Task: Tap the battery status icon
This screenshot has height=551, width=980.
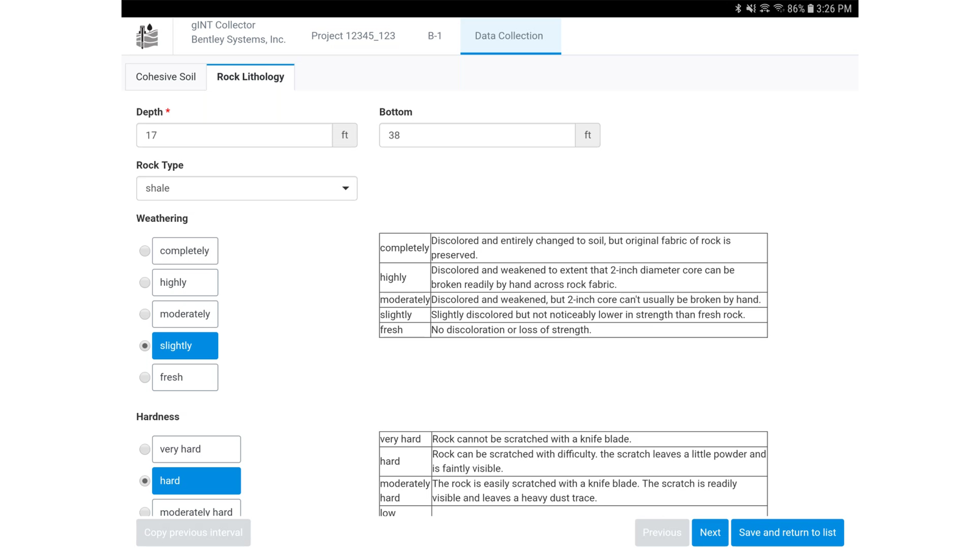Action: [811, 9]
